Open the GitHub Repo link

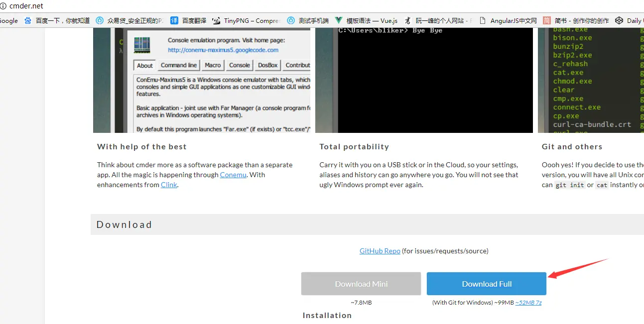(380, 251)
